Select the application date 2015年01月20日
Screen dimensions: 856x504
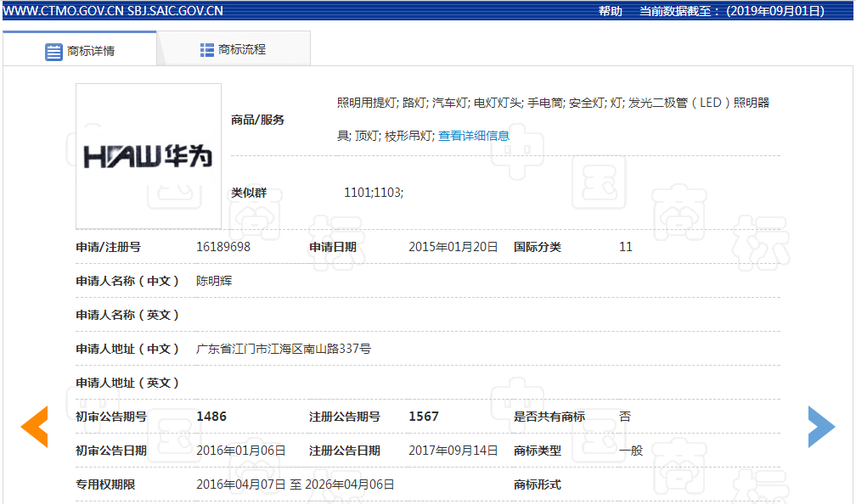pyautogui.click(x=453, y=247)
